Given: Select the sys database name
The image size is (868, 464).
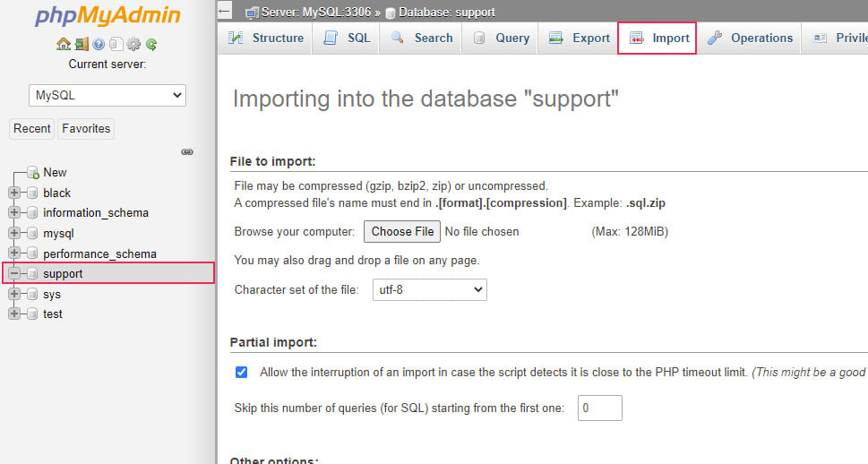Looking at the screenshot, I should [x=51, y=294].
